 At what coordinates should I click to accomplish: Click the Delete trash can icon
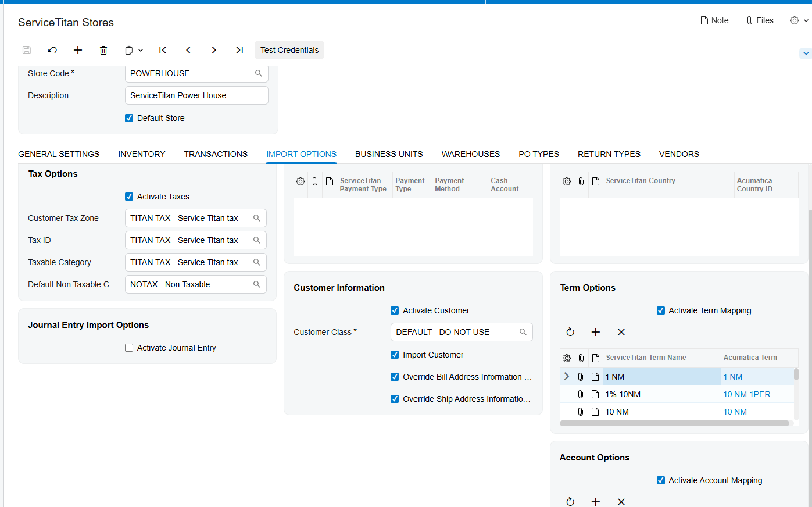(103, 50)
